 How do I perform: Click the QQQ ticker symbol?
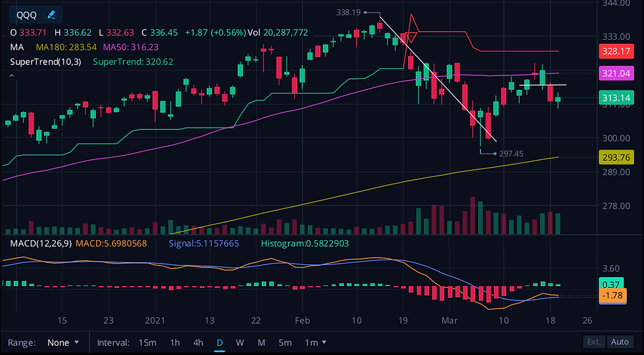point(26,15)
